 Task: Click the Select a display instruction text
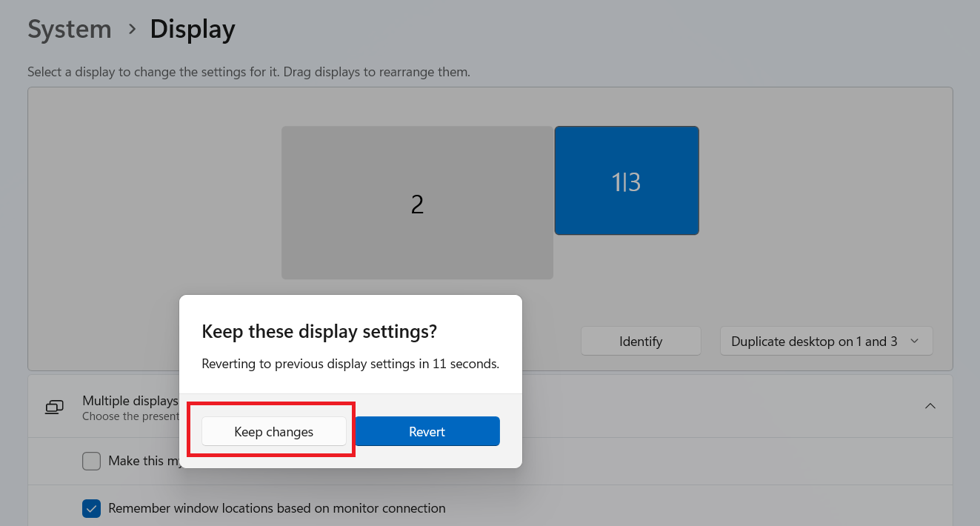tap(249, 72)
